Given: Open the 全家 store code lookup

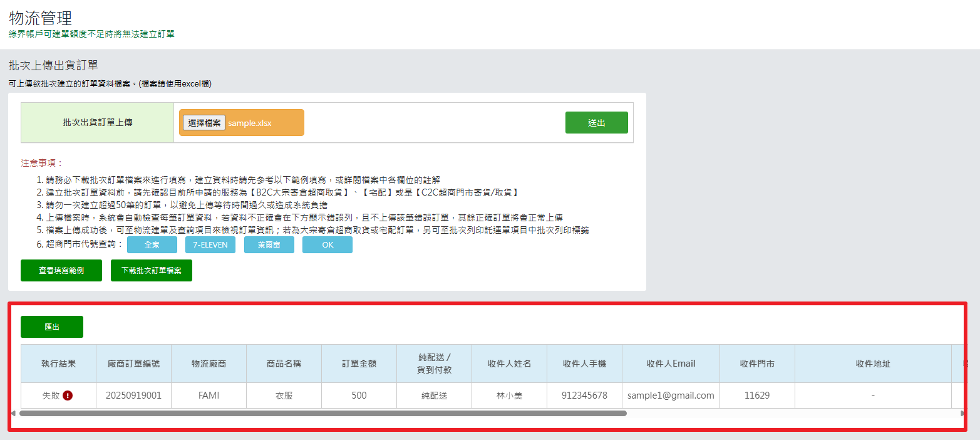Looking at the screenshot, I should point(152,245).
